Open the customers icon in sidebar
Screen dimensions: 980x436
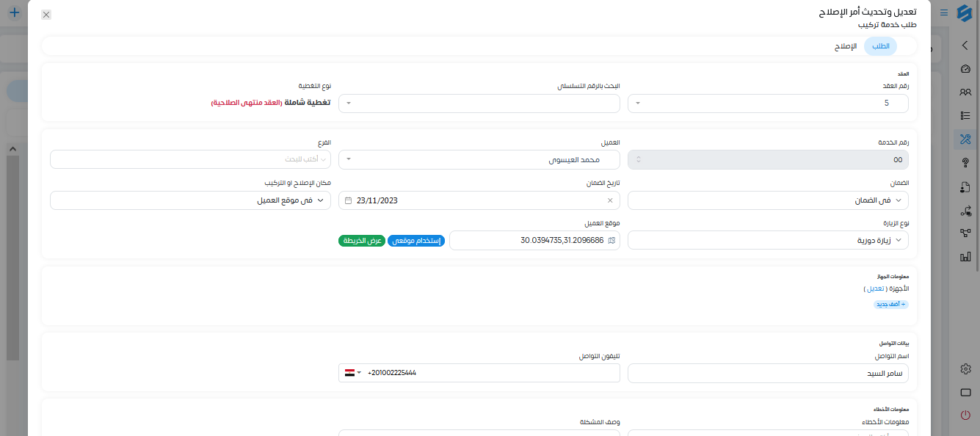pos(965,92)
